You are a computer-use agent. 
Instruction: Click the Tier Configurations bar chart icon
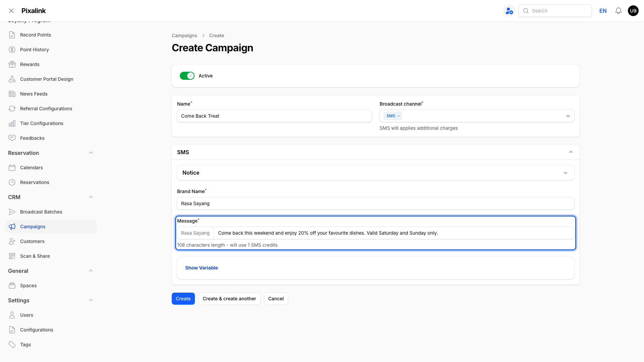pos(12,123)
